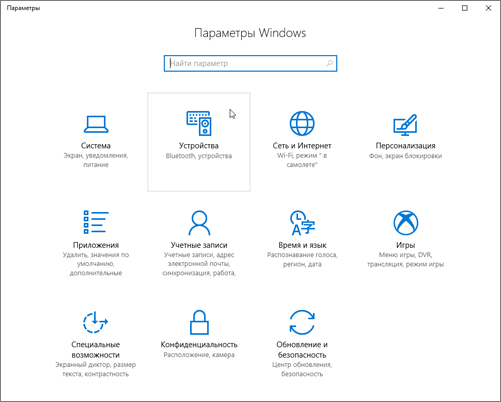Image resolution: width=501 pixels, height=402 pixels.
Task: Open the Специальные возможности icon
Action: pos(95,322)
